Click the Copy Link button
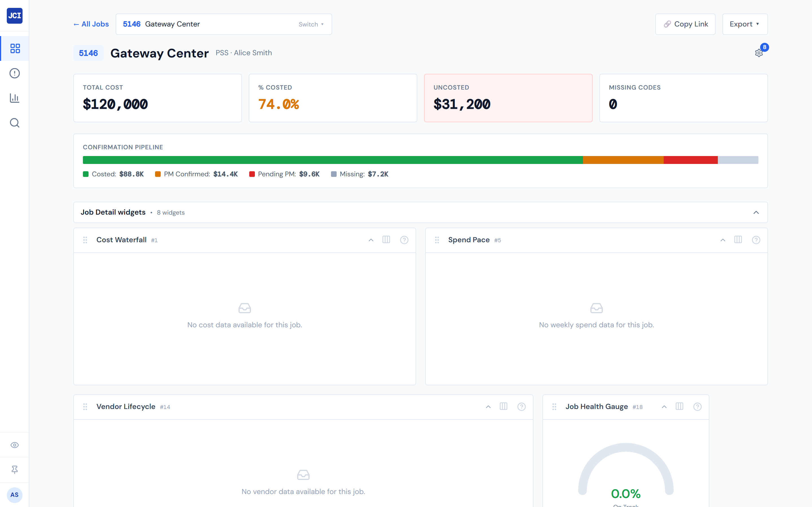 (x=685, y=24)
